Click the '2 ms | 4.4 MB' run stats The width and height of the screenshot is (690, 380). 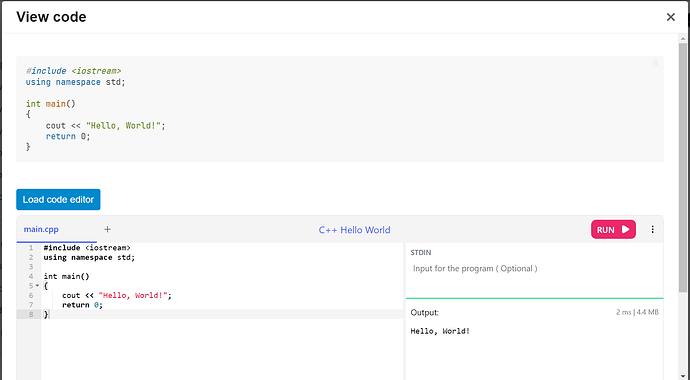coord(637,312)
